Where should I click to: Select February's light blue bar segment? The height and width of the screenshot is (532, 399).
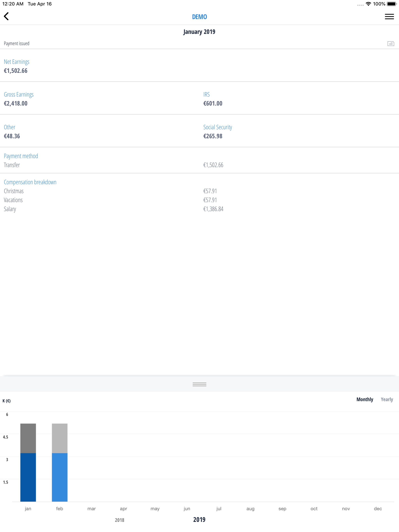[x=60, y=477]
